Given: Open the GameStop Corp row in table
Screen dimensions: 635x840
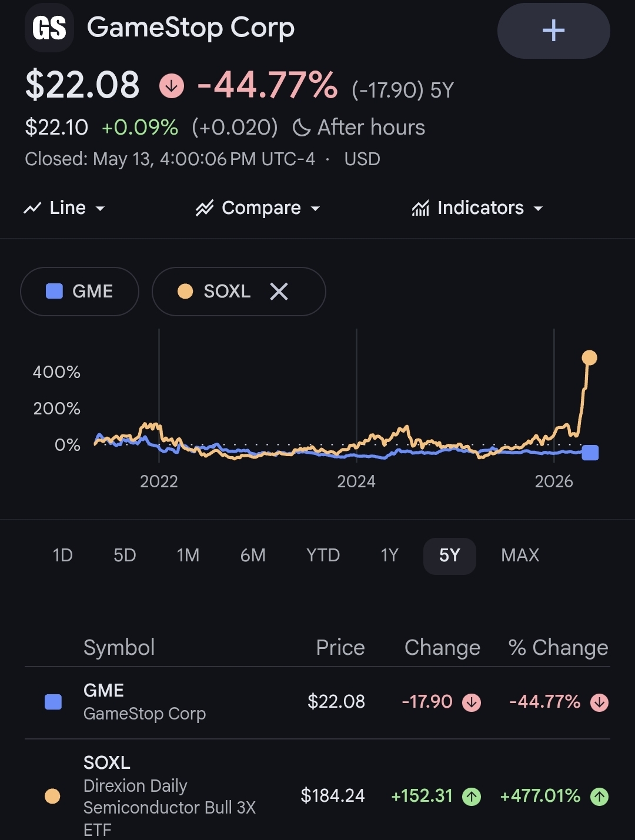Looking at the screenshot, I should point(317,702).
